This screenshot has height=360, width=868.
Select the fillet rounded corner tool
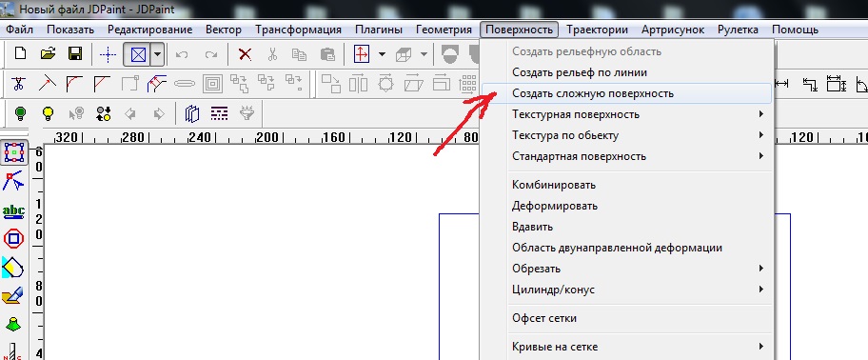[x=74, y=84]
